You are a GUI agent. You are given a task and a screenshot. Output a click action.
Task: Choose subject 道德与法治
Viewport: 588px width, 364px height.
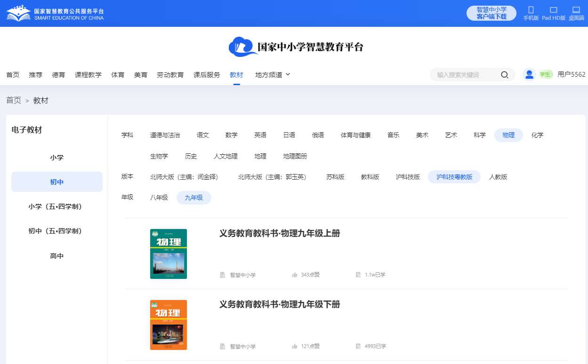(165, 135)
